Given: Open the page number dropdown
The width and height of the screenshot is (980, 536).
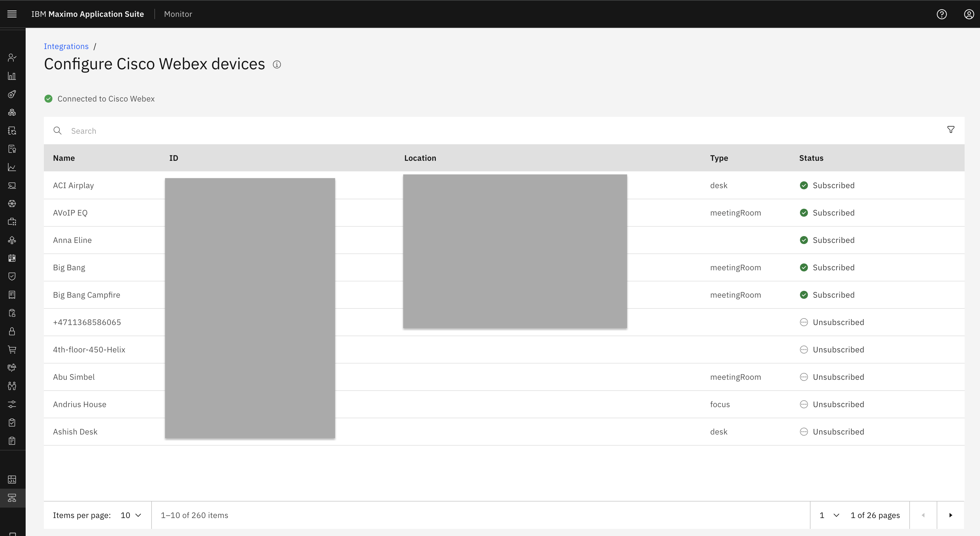Looking at the screenshot, I should click(829, 515).
